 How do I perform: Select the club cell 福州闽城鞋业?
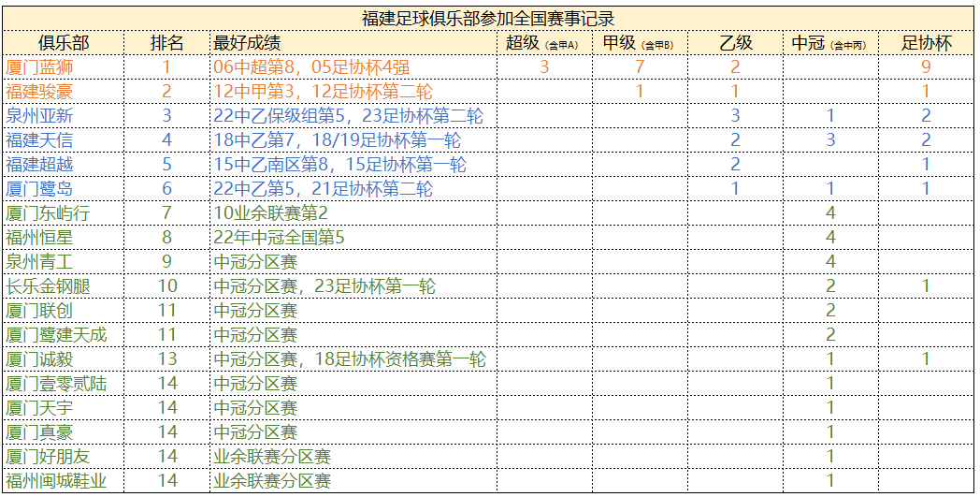(64, 480)
